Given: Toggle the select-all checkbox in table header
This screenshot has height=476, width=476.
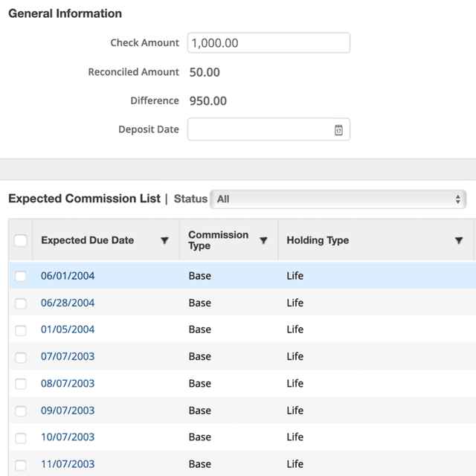Looking at the screenshot, I should pos(21,240).
